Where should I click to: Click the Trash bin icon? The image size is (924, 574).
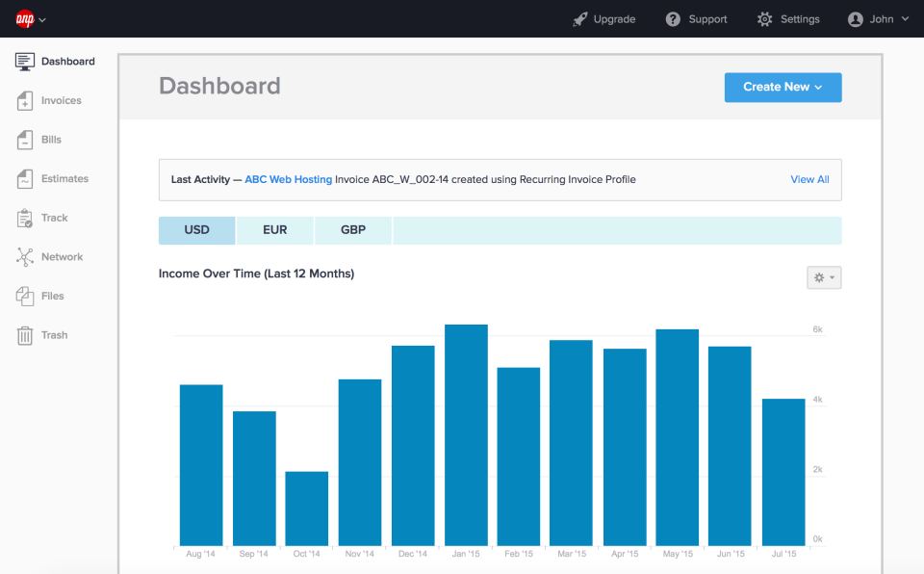pyautogui.click(x=25, y=335)
